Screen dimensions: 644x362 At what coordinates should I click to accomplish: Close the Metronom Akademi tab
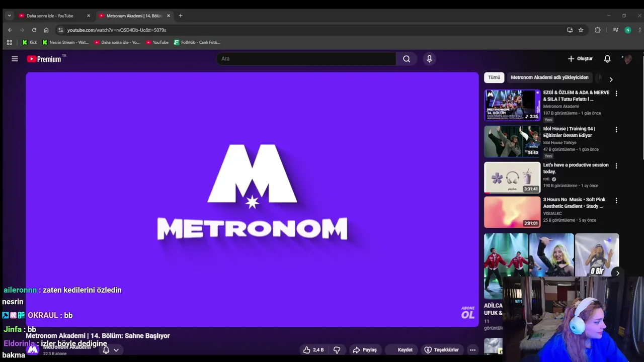pyautogui.click(x=169, y=16)
